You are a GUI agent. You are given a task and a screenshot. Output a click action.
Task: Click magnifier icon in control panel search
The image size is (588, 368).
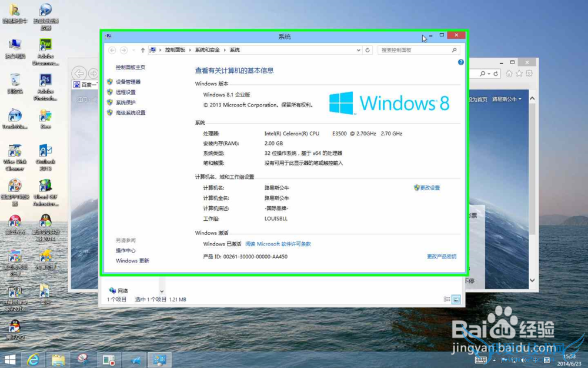(454, 50)
